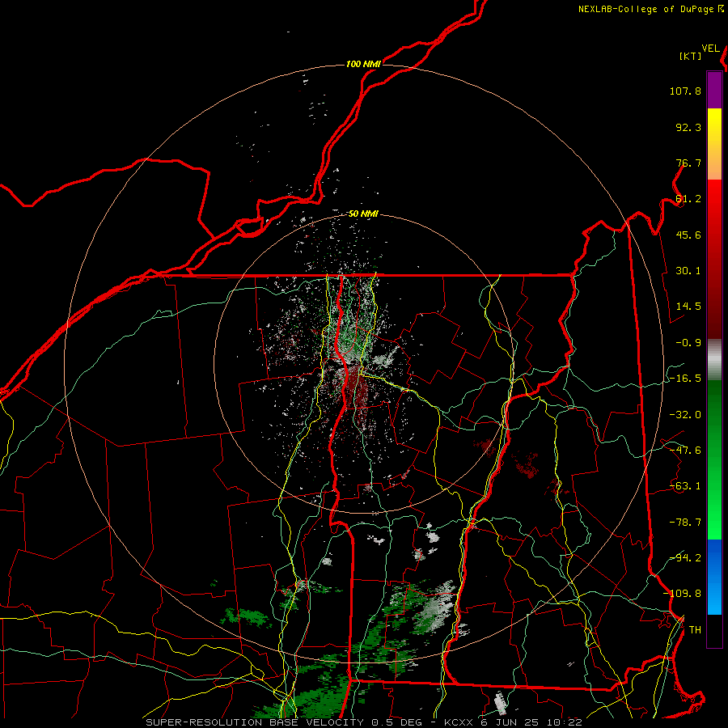Click the blue segment of the color bar
This screenshot has width=728, height=728.
click(x=714, y=577)
